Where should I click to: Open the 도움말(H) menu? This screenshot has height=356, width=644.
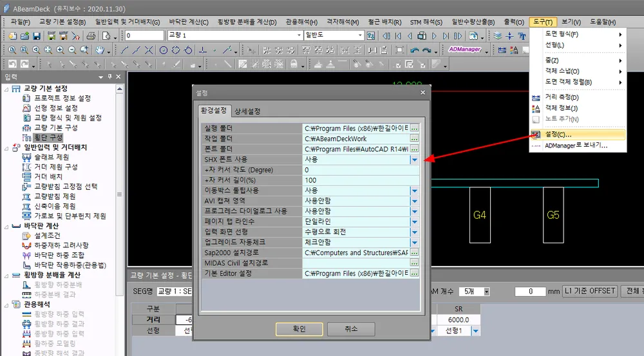pyautogui.click(x=603, y=22)
